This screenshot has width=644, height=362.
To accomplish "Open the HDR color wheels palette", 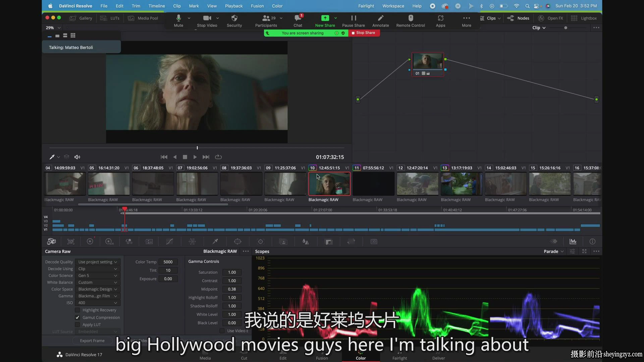I will (x=109, y=241).
